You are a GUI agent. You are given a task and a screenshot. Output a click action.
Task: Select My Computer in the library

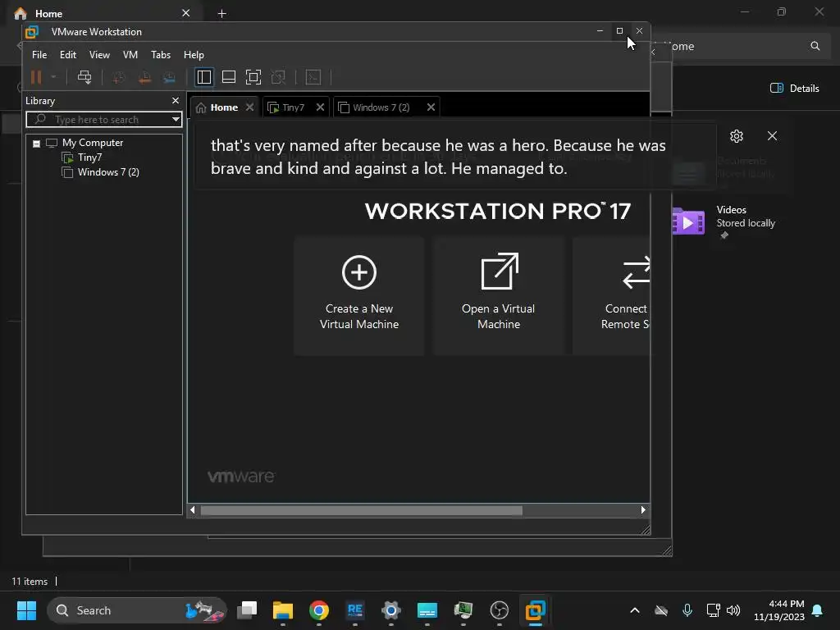[92, 143]
